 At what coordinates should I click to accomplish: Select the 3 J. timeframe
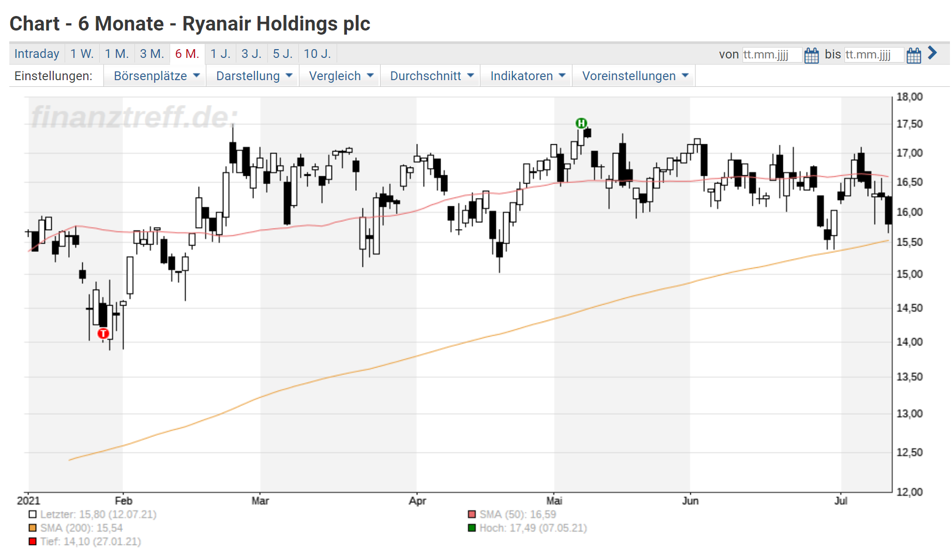click(x=251, y=54)
